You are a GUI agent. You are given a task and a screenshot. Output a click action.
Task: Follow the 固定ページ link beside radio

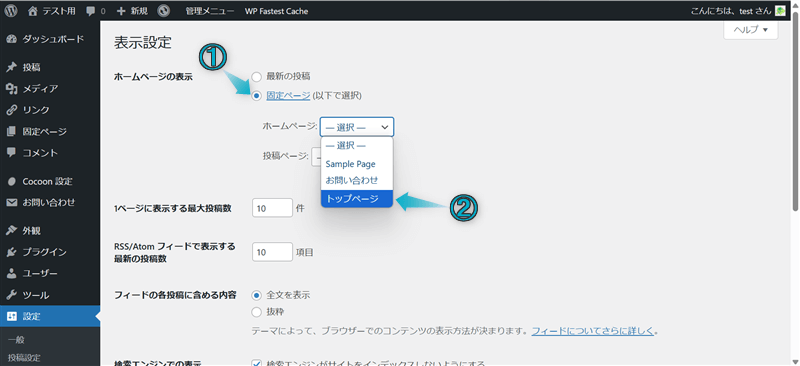288,95
